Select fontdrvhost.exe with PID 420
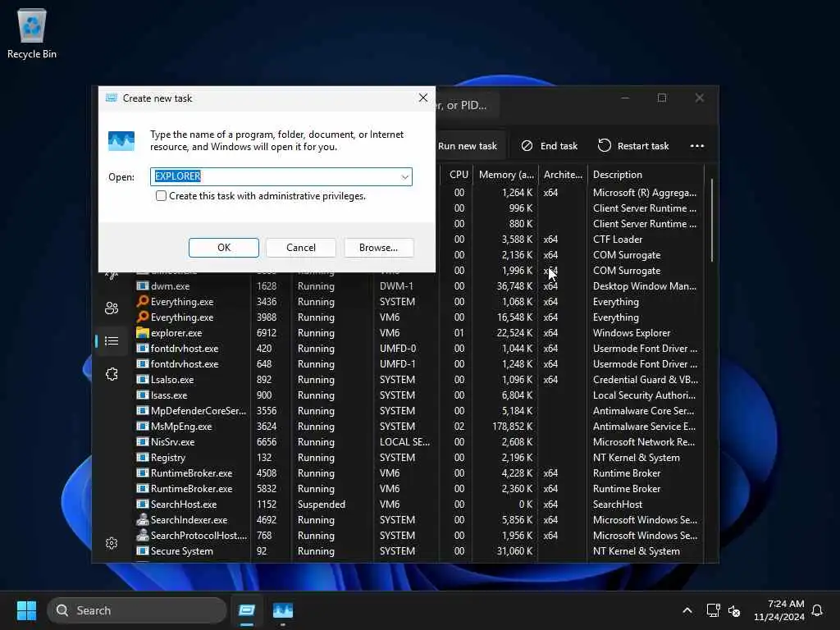Image resolution: width=840 pixels, height=630 pixels. pyautogui.click(x=418, y=348)
